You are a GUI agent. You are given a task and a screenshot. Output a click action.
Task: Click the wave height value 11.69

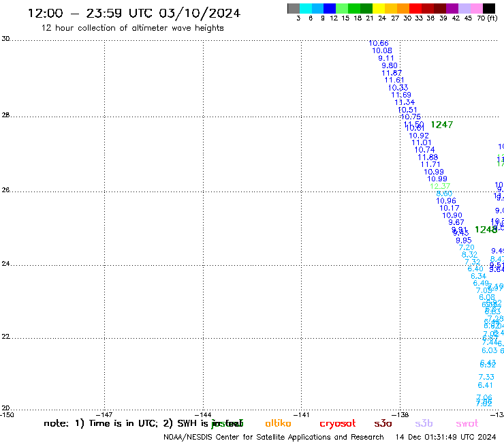click(x=401, y=95)
